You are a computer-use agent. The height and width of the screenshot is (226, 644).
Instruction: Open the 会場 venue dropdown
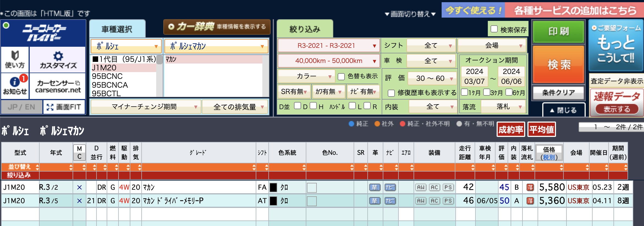tap(492, 46)
